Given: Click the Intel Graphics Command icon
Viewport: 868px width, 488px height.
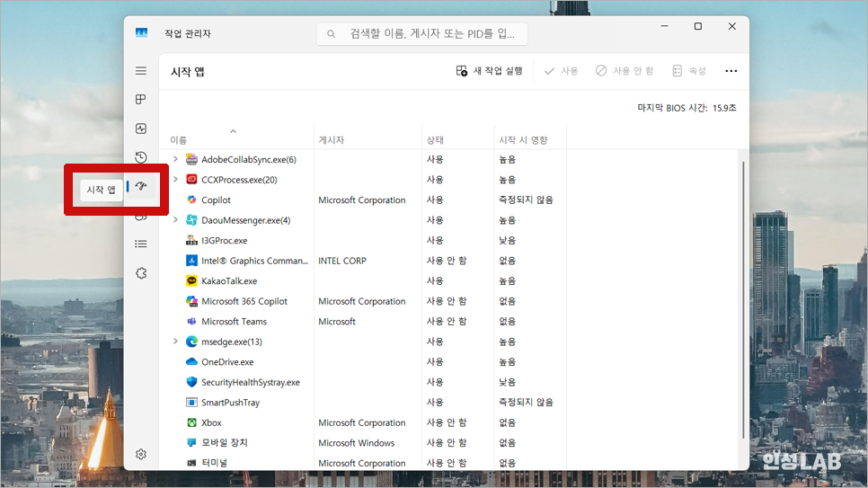Looking at the screenshot, I should point(191,261).
